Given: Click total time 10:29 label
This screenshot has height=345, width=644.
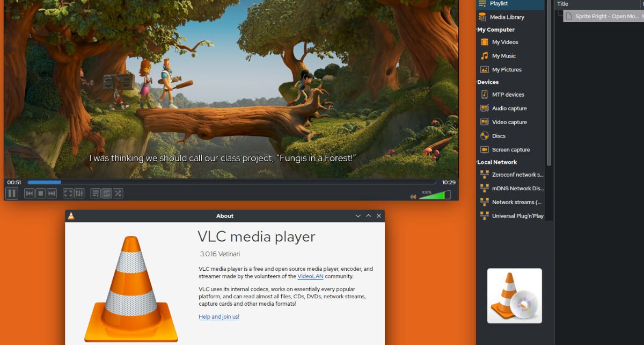Looking at the screenshot, I should [449, 183].
